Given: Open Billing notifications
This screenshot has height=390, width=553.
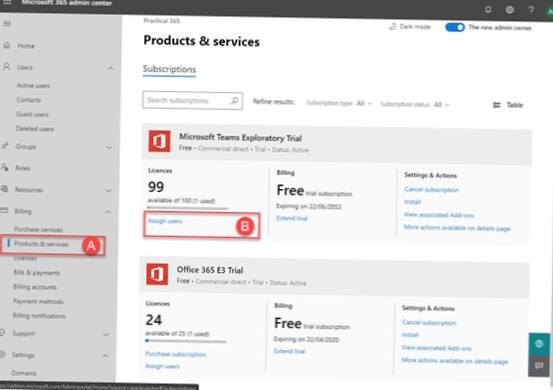Looking at the screenshot, I should point(39,316).
